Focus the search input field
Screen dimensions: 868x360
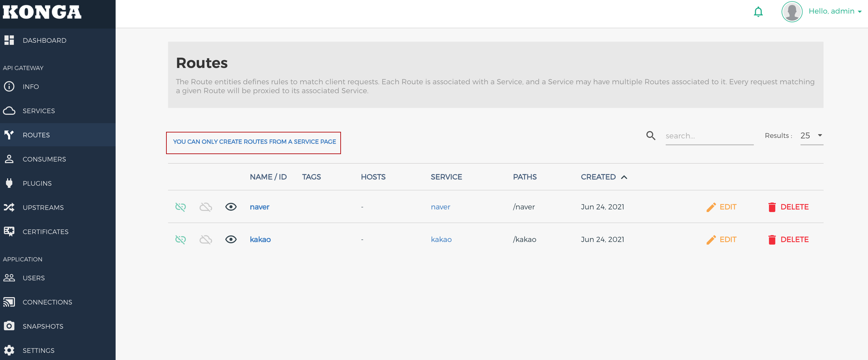click(709, 136)
